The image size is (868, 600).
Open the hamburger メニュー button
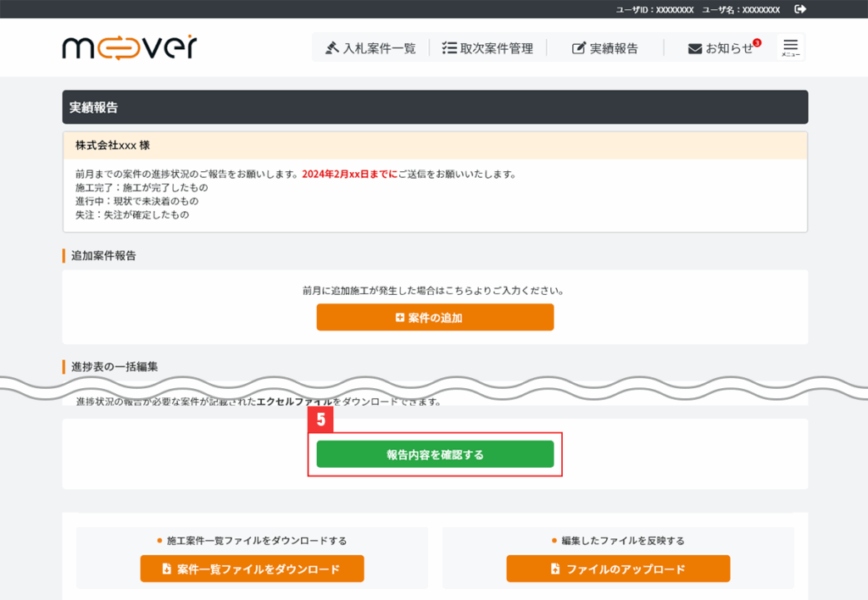tap(790, 47)
